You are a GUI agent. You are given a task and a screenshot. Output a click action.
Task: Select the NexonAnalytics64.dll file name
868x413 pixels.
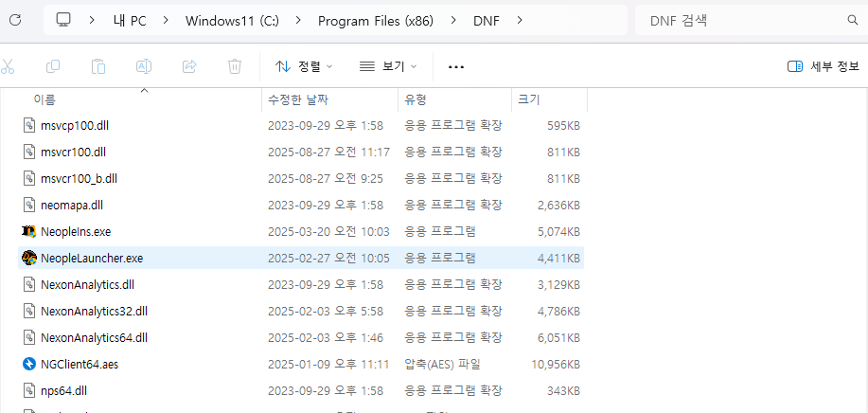pos(94,338)
